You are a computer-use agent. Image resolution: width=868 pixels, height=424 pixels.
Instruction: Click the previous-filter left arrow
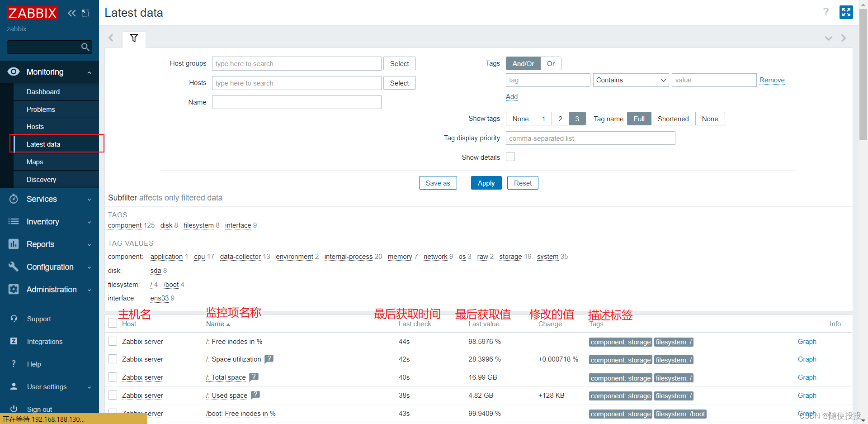coord(111,38)
